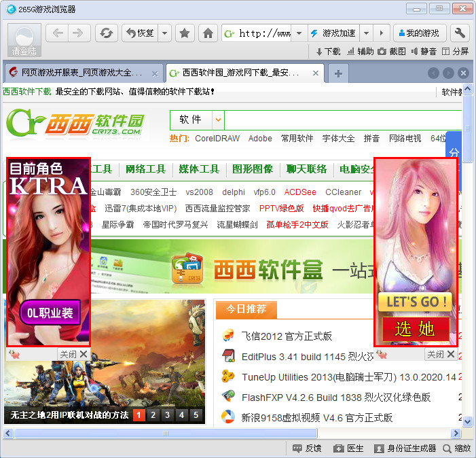
Task: Close the right floating ad with 关闭
Action: pos(441,354)
